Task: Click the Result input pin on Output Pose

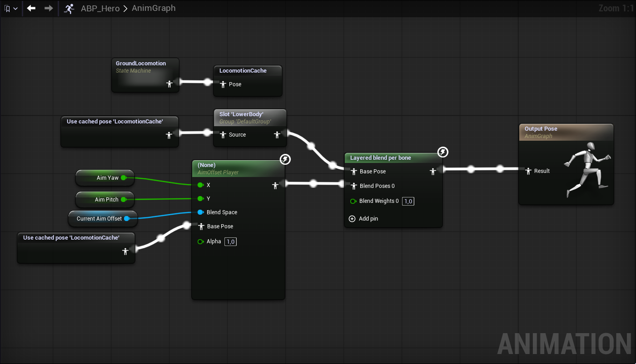Action: click(528, 171)
